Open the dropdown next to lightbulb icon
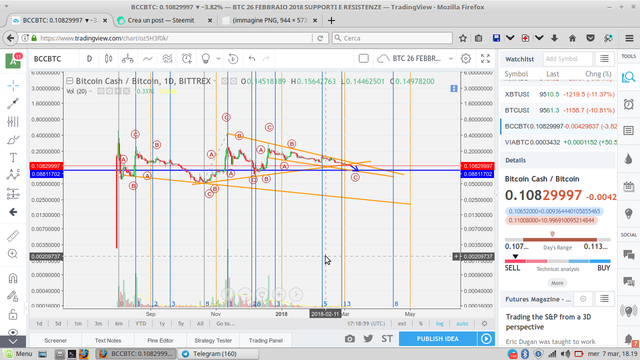 coord(218,59)
